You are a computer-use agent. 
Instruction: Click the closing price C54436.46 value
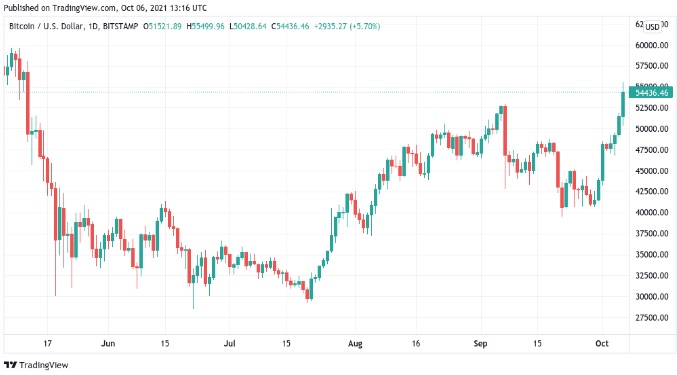click(290, 26)
